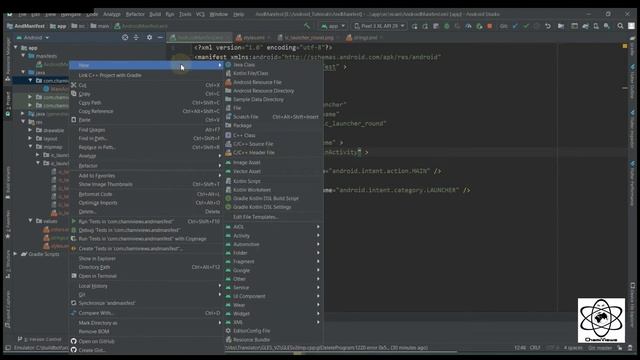Click the Resource Bundle icon
This screenshot has width=640, height=360.
pyautogui.click(x=228, y=340)
